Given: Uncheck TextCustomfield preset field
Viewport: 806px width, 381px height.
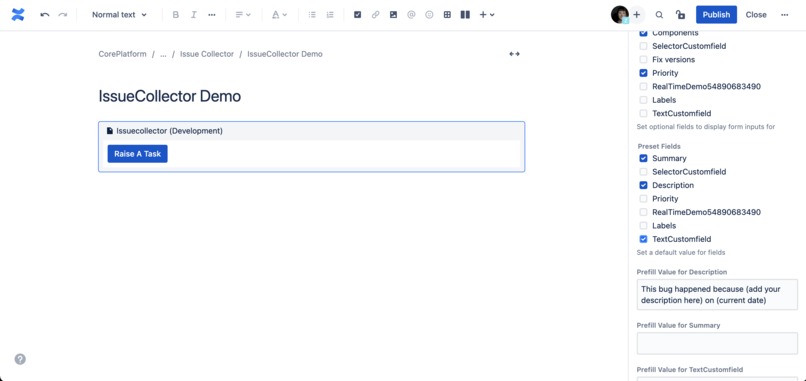Looking at the screenshot, I should coord(643,239).
